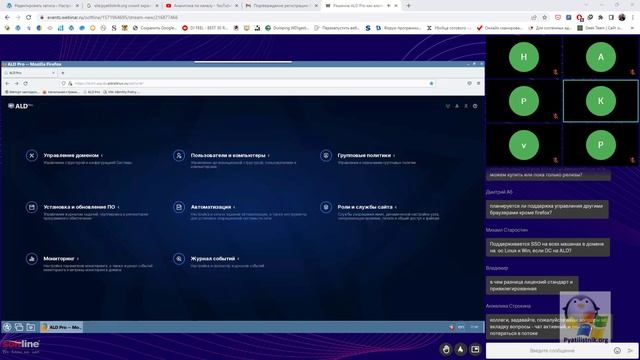Image resolution: width=640 pixels, height=360 pixels.
Task: Send the chat message with arrow icon
Action: click(630, 351)
